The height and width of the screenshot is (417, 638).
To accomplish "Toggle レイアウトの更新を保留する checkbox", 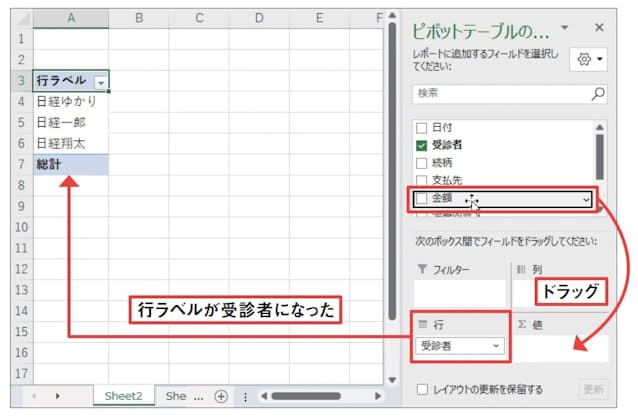I will tap(422, 389).
